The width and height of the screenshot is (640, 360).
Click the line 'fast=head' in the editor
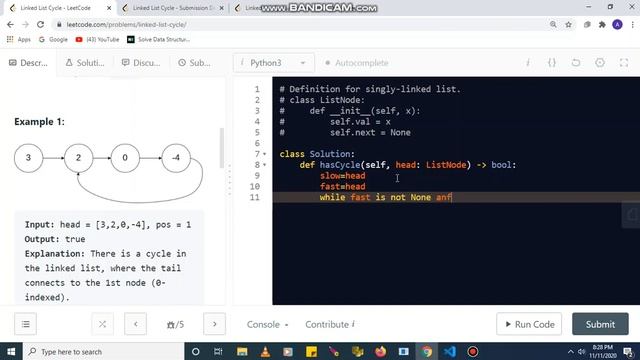[342, 187]
